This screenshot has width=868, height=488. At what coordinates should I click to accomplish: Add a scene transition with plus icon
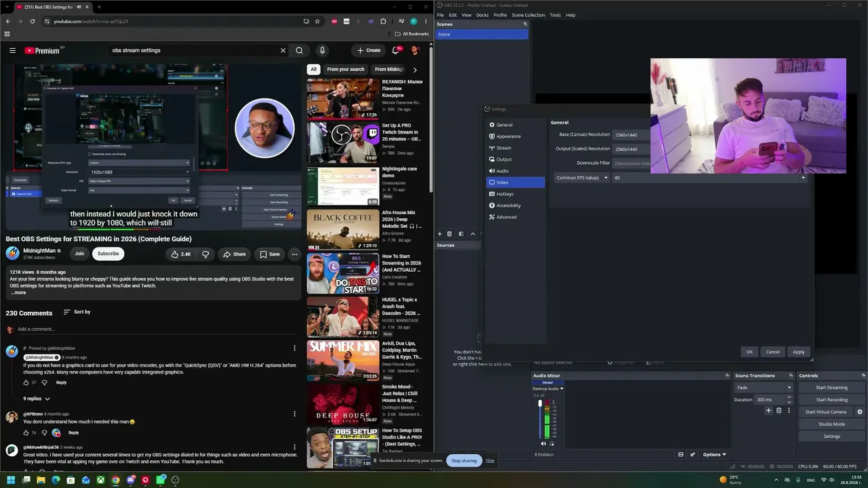[x=768, y=411]
